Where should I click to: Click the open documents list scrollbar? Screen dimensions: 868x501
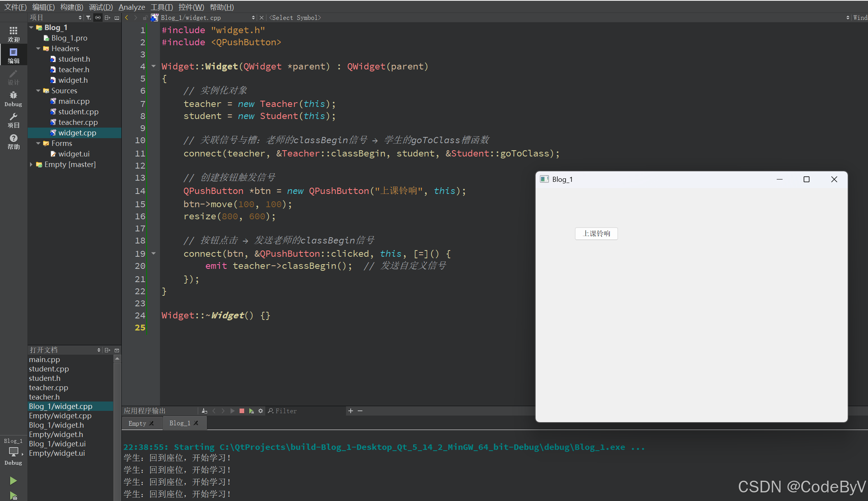pos(117,429)
